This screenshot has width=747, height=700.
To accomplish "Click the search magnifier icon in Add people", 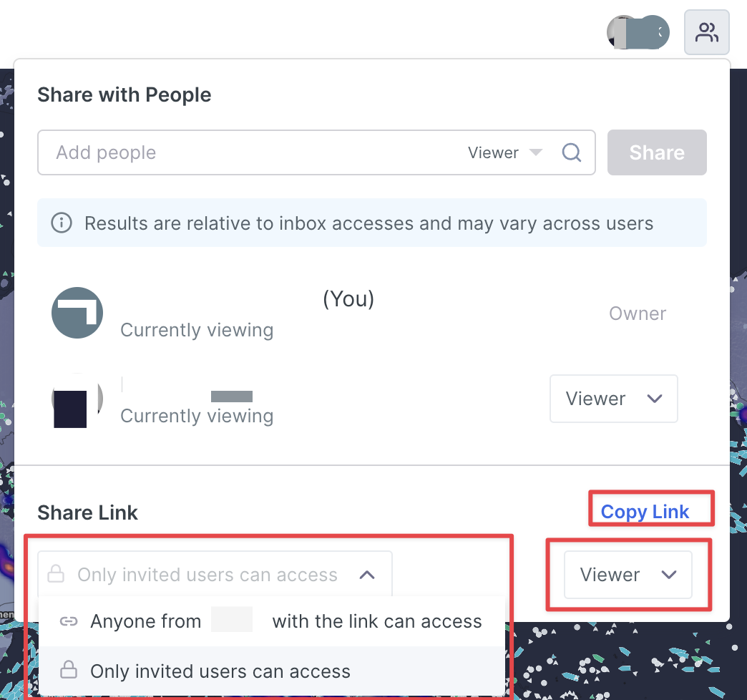I will click(x=571, y=152).
